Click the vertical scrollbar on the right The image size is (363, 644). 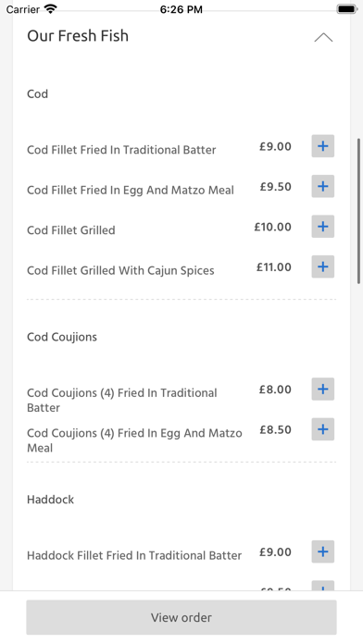pyautogui.click(x=359, y=211)
